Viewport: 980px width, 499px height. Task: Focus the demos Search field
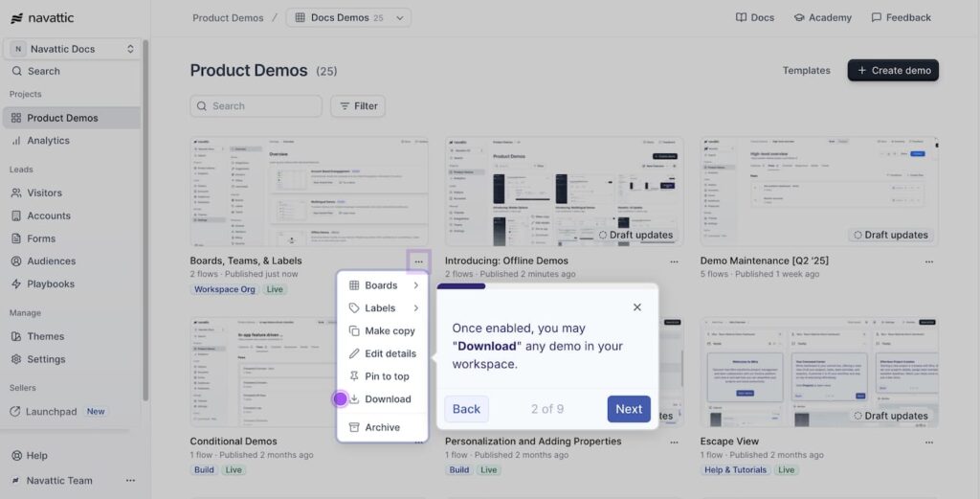click(256, 105)
